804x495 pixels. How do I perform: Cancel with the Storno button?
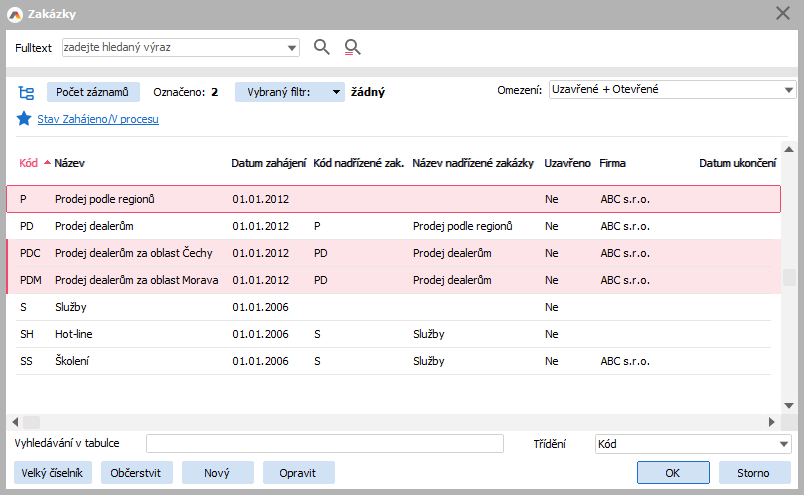(x=754, y=473)
